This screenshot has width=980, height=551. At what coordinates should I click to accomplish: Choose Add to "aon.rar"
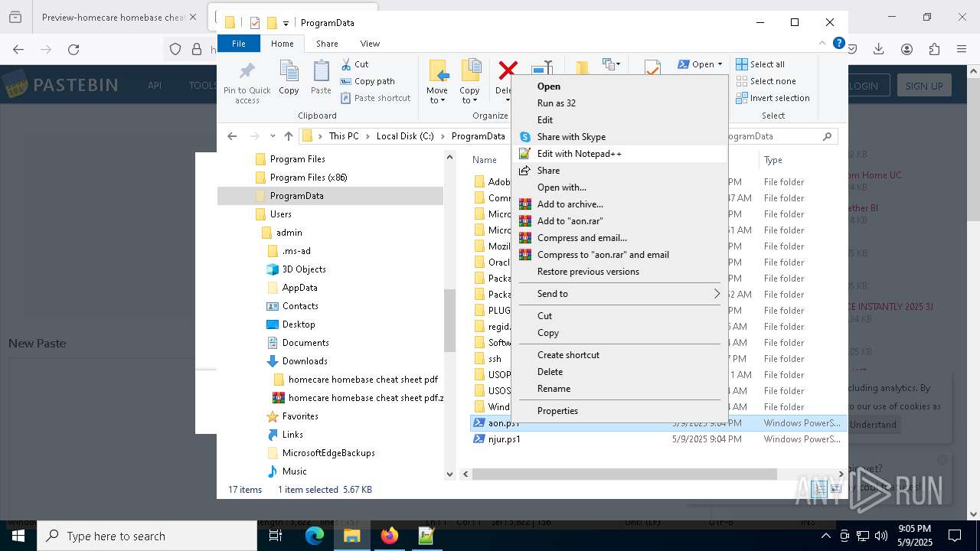click(x=619, y=221)
